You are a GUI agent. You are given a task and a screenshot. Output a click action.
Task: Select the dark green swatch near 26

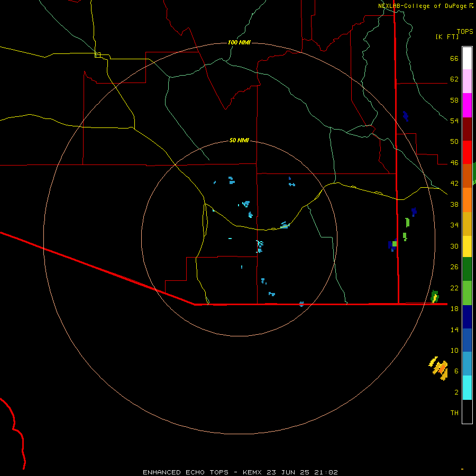coord(467,269)
